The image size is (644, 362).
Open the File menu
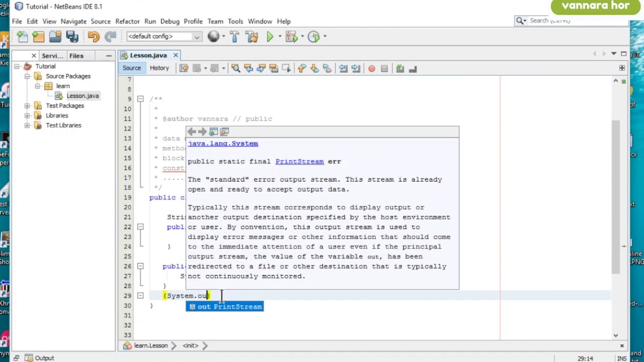(17, 21)
